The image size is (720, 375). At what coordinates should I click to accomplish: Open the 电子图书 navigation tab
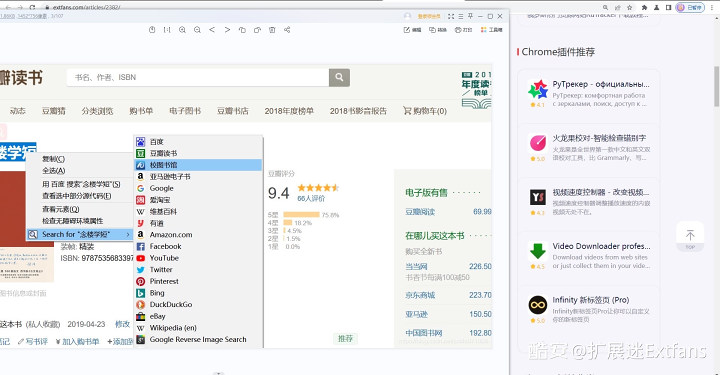coord(185,111)
